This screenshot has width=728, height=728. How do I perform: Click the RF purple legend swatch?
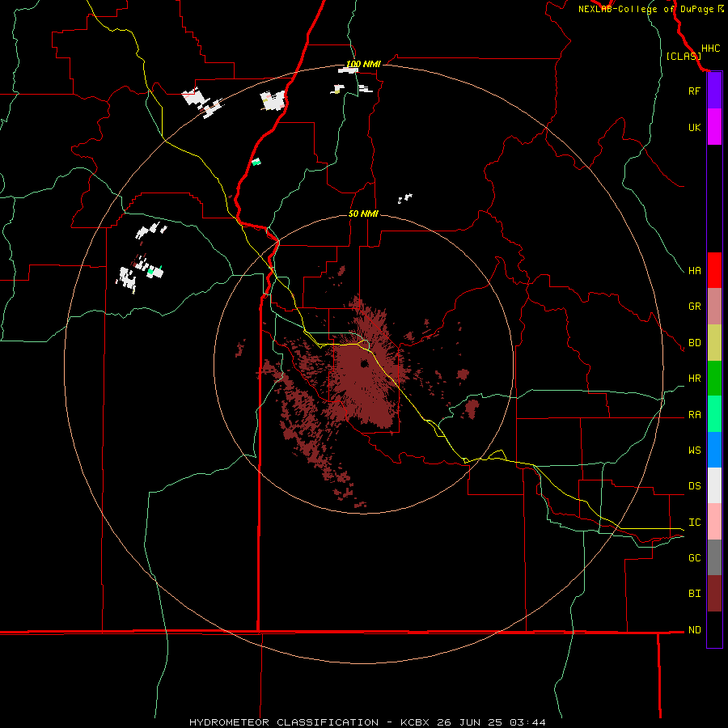(x=714, y=91)
